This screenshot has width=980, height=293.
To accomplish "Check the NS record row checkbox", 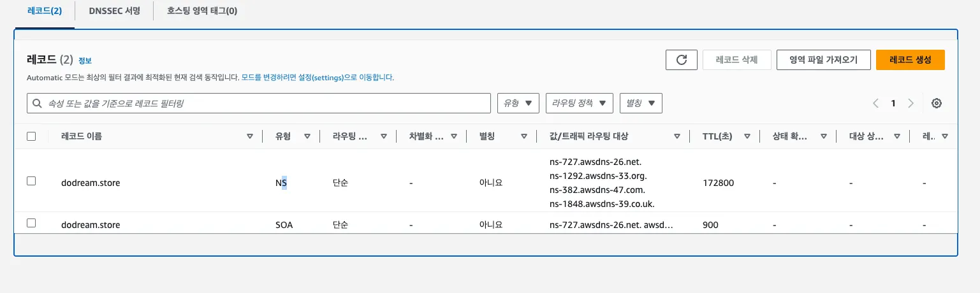I will coord(31,181).
